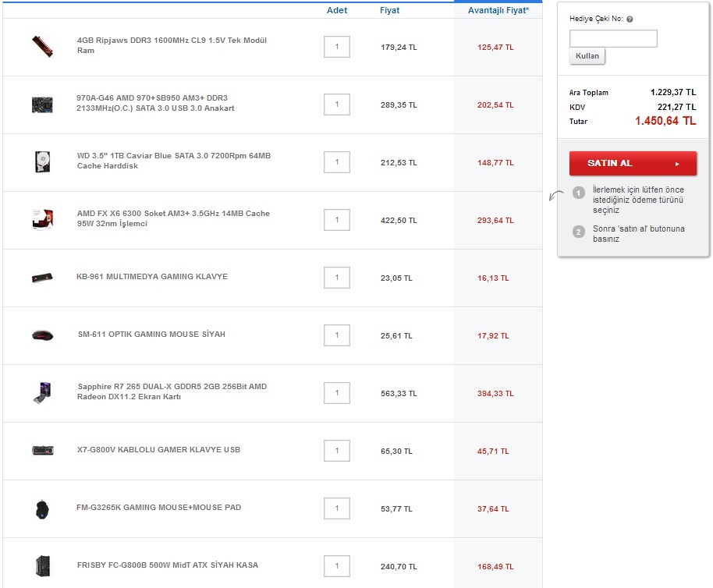The image size is (713, 588).
Task: Click the Ripjaws DDR3 RAM product image
Action: tap(42, 46)
